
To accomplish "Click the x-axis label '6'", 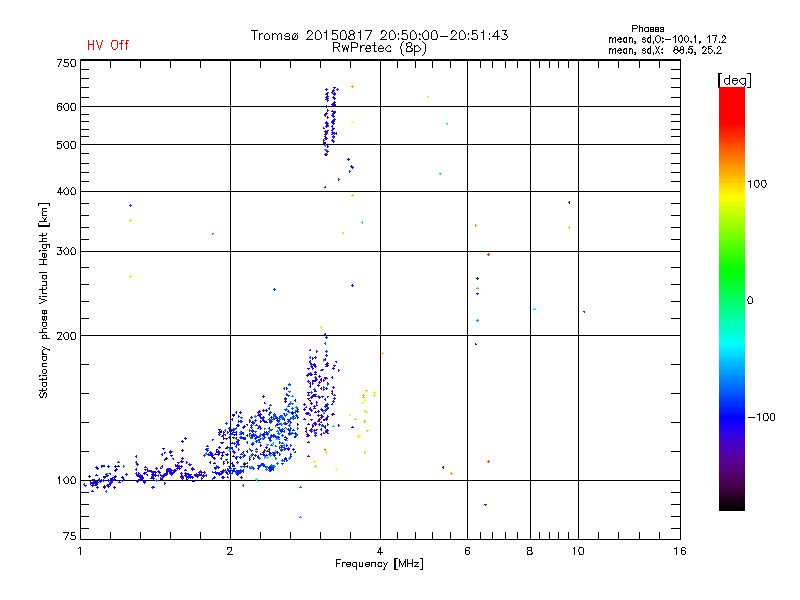I will (467, 551).
